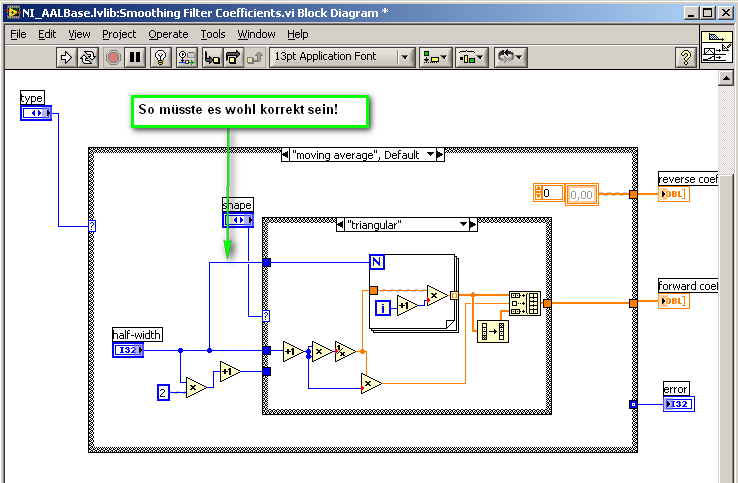Screen dimensions: 738x483
Task: Open the Tools menu
Action: [x=213, y=34]
